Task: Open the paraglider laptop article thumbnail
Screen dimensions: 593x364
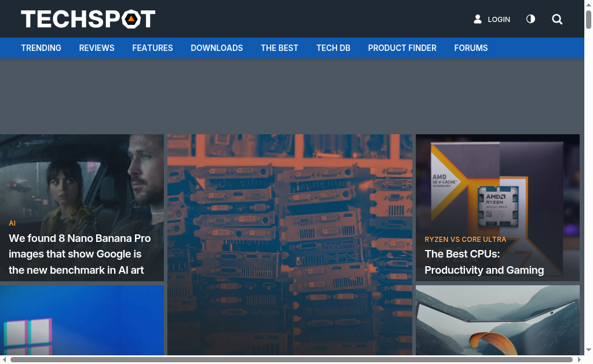Action: 497,320
